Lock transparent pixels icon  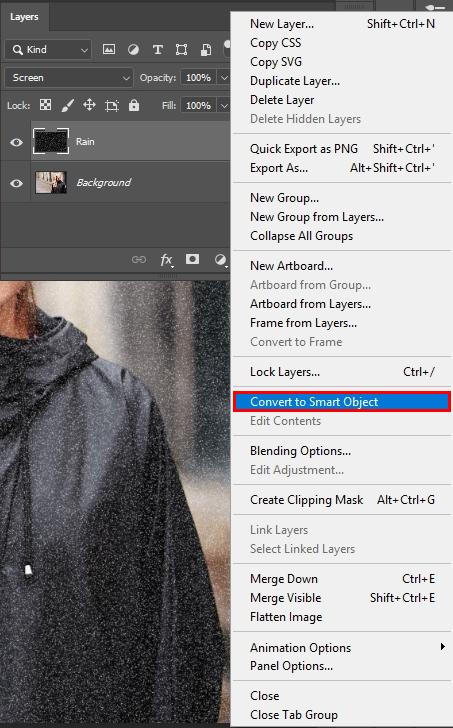[45, 105]
